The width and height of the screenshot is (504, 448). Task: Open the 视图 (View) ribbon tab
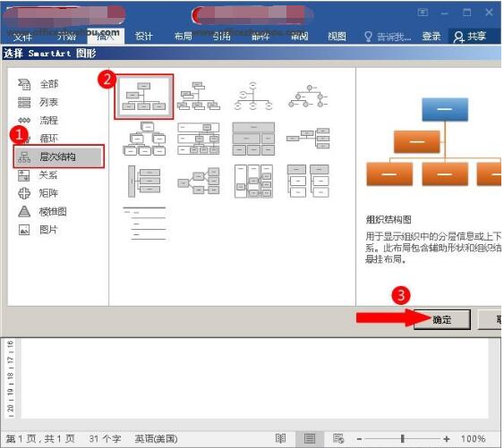click(x=337, y=37)
